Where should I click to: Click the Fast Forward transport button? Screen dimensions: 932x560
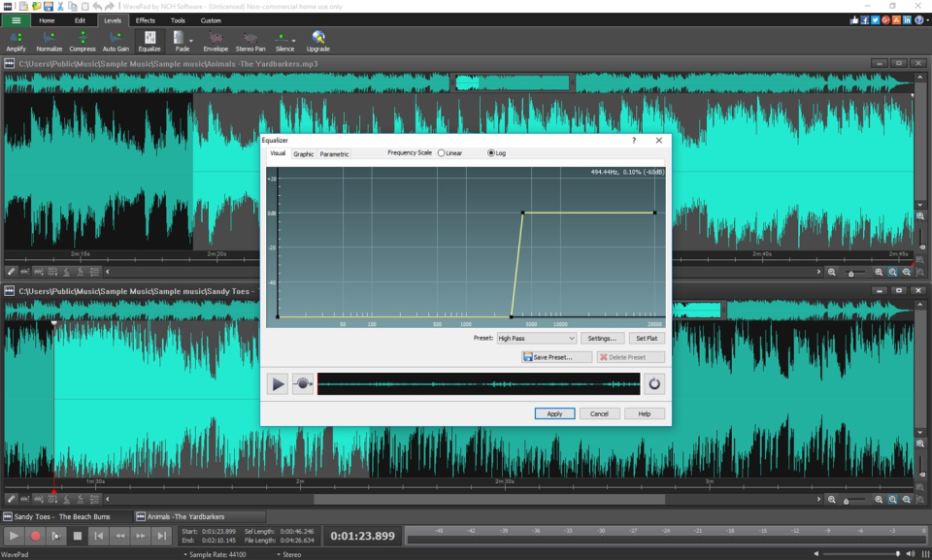[x=140, y=536]
